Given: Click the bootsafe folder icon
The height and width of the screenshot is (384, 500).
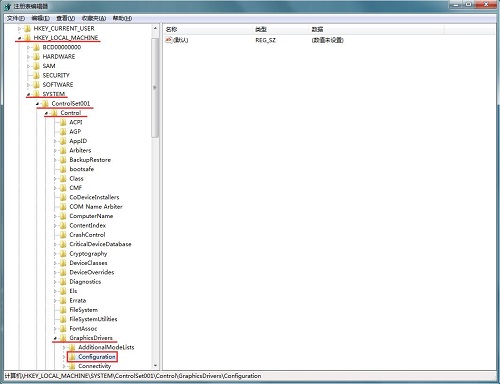Looking at the screenshot, I should point(63,169).
